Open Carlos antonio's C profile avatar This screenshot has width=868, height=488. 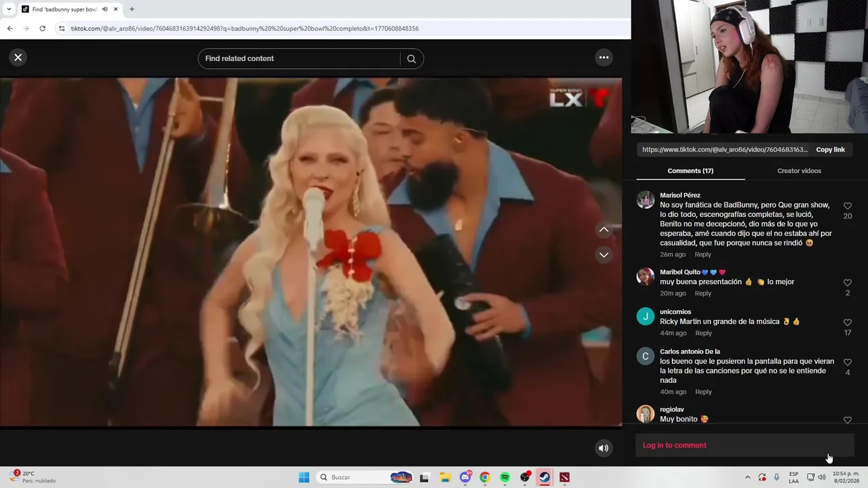[646, 357]
